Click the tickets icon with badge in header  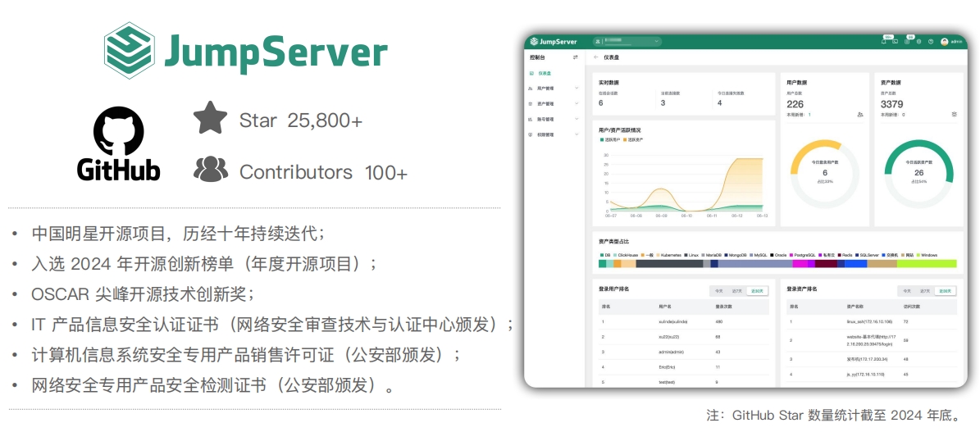click(907, 42)
